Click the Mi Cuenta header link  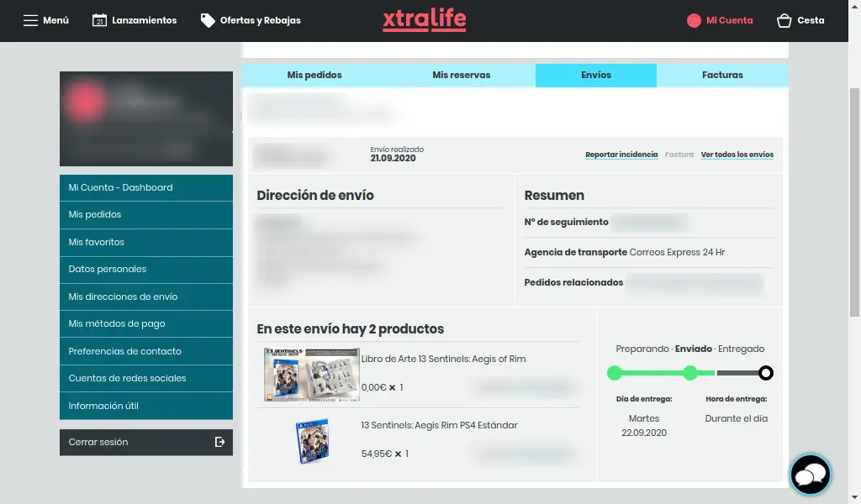[729, 20]
